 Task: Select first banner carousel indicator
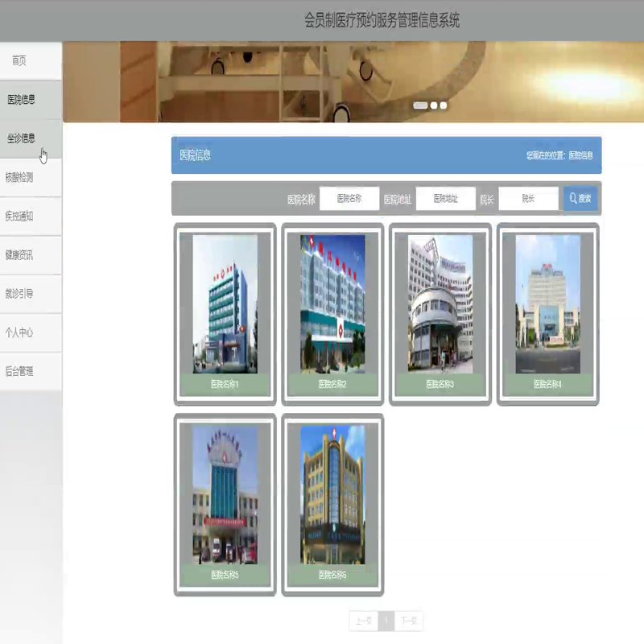pos(420,105)
